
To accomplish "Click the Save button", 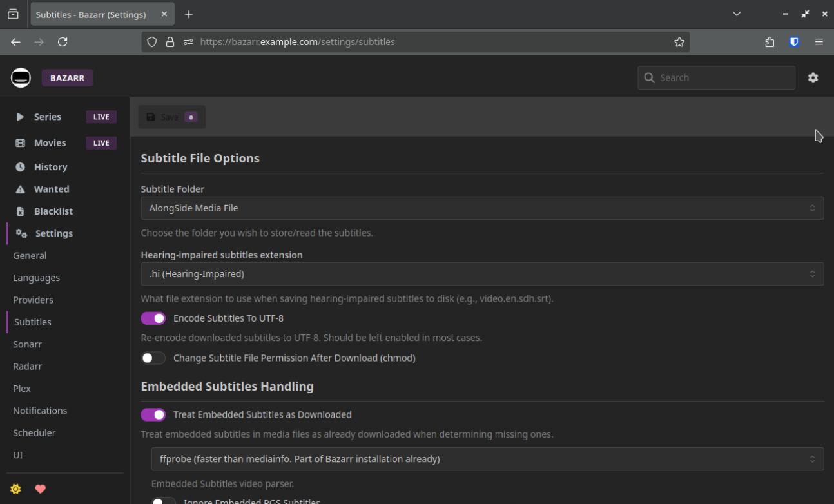I will click(x=171, y=117).
